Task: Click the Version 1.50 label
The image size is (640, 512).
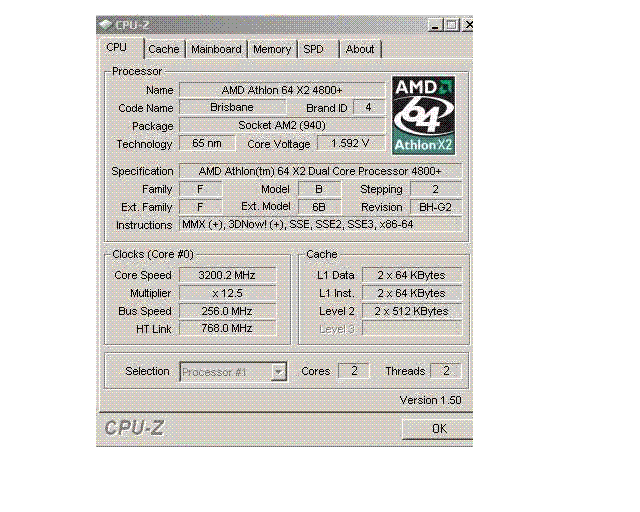Action: [431, 400]
